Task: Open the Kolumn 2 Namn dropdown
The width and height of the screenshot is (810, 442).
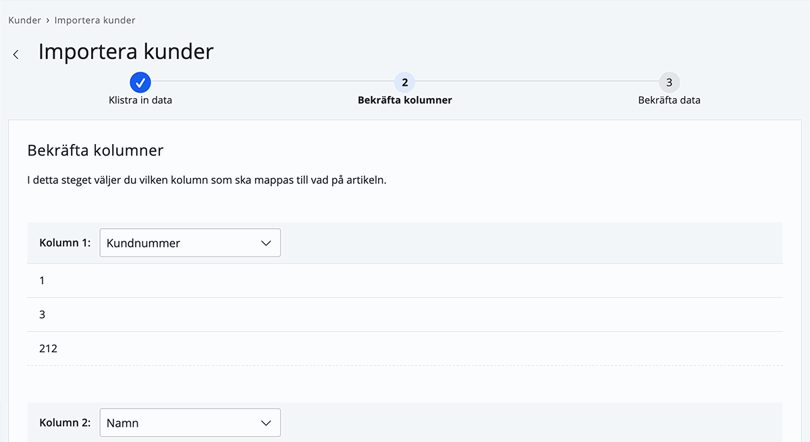Action: coord(190,423)
